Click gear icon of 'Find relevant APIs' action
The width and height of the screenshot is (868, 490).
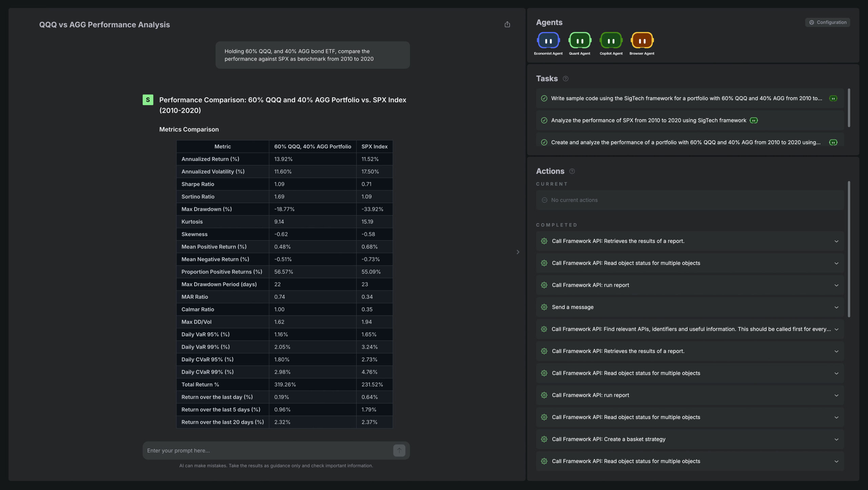point(544,329)
